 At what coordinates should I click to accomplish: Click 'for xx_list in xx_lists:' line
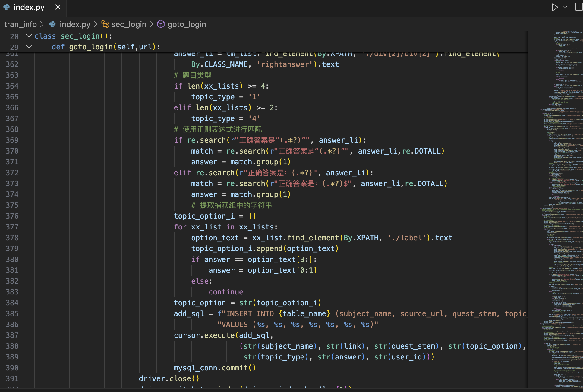coord(225,227)
